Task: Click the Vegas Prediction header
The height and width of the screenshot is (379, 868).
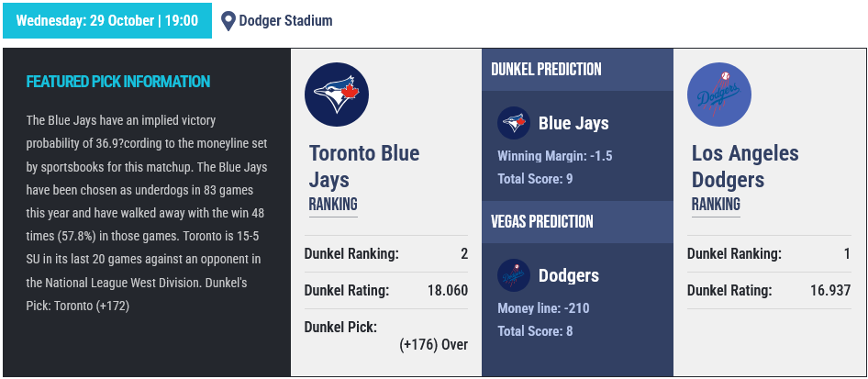Action: (x=541, y=222)
